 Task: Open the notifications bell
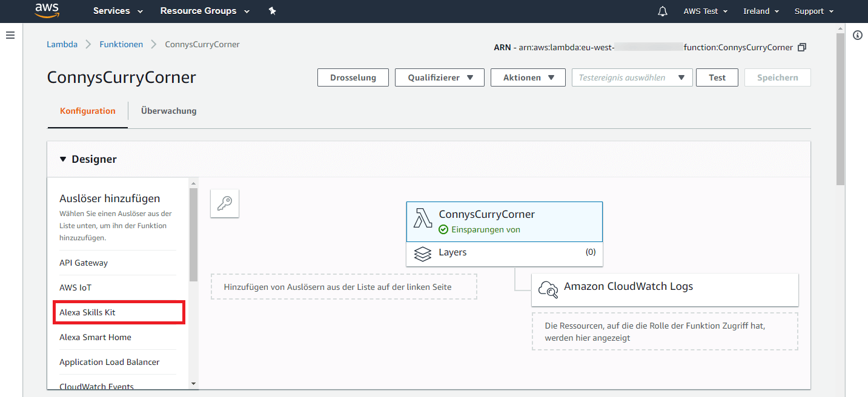(x=663, y=11)
